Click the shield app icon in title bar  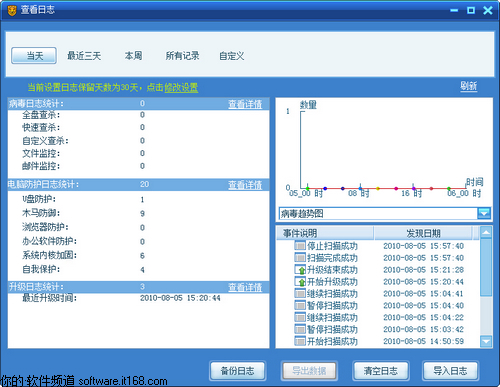(x=12, y=11)
